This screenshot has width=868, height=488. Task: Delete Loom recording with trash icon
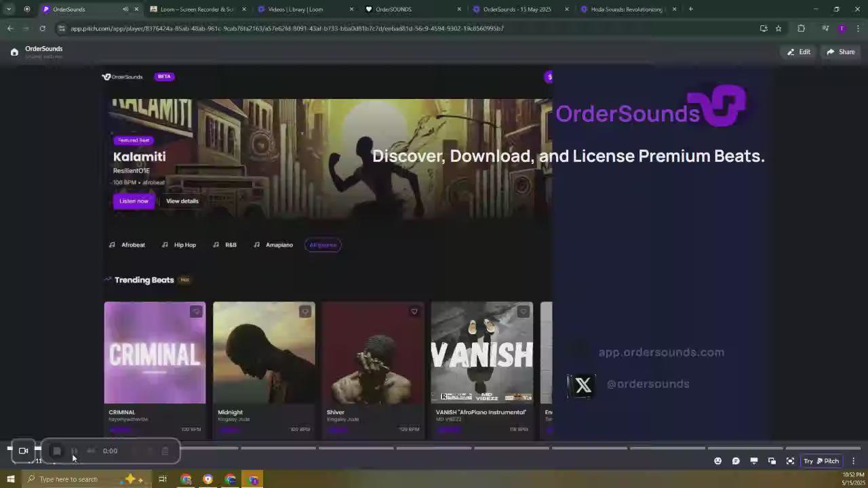(x=165, y=451)
